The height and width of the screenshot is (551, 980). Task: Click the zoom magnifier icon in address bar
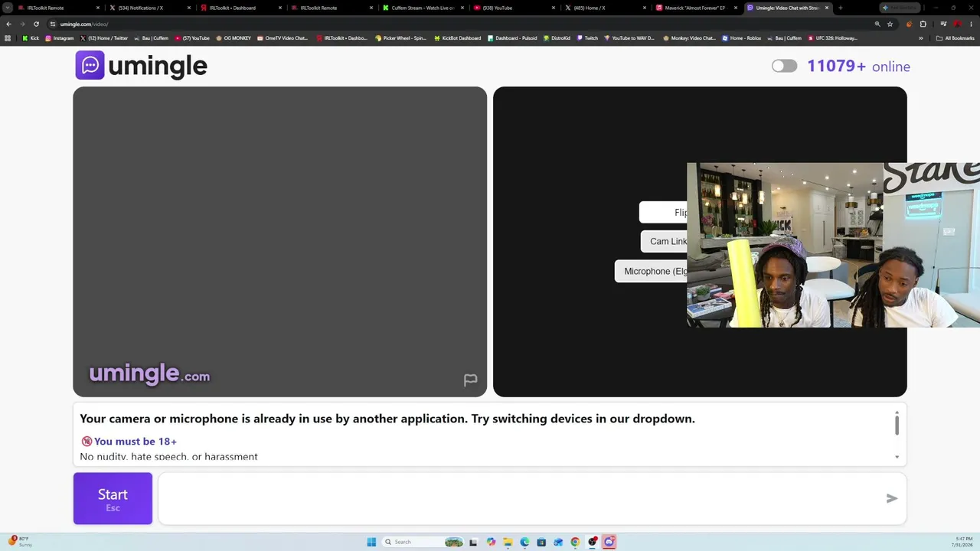pyautogui.click(x=877, y=24)
